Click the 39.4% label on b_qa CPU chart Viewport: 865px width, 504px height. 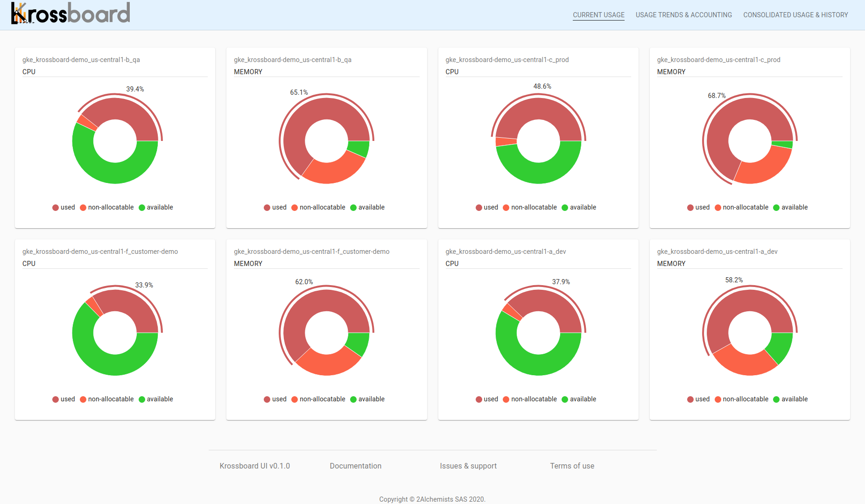[135, 89]
